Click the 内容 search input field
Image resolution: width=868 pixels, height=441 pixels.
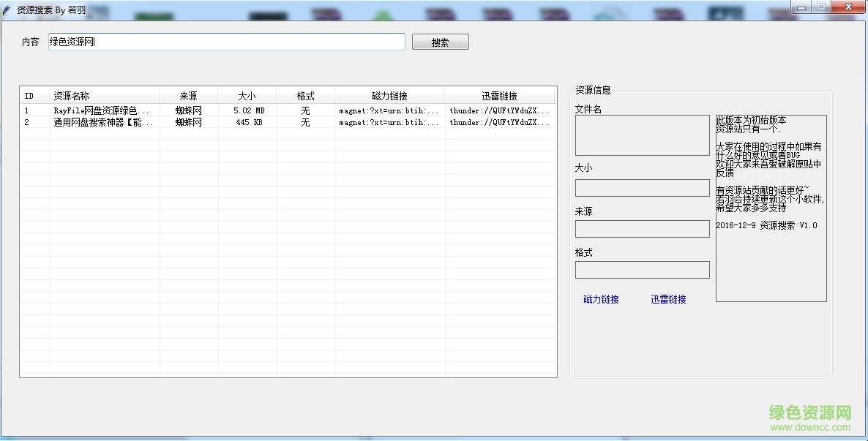click(x=227, y=42)
